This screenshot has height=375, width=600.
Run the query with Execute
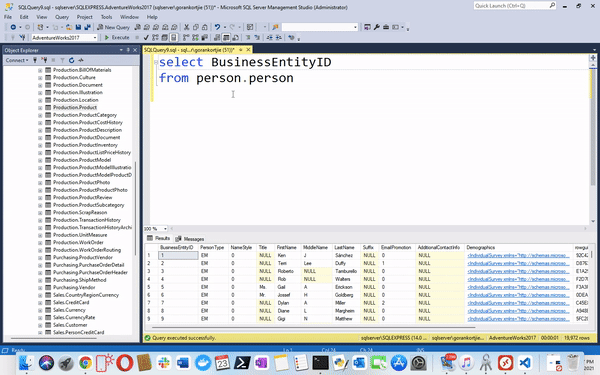(x=117, y=38)
